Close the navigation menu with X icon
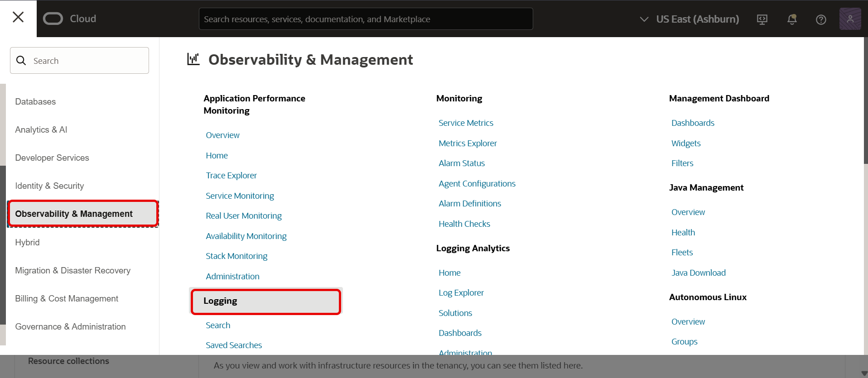Image resolution: width=868 pixels, height=378 pixels. 18,17
